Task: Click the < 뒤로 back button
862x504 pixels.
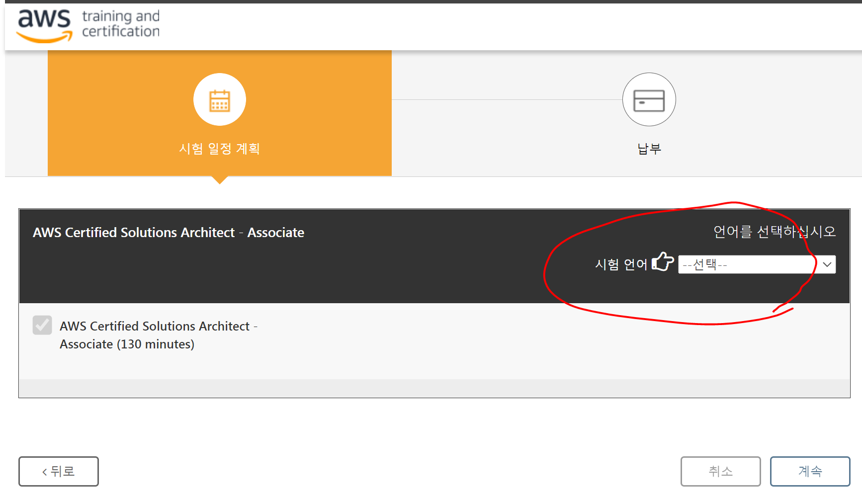Action: 59,471
